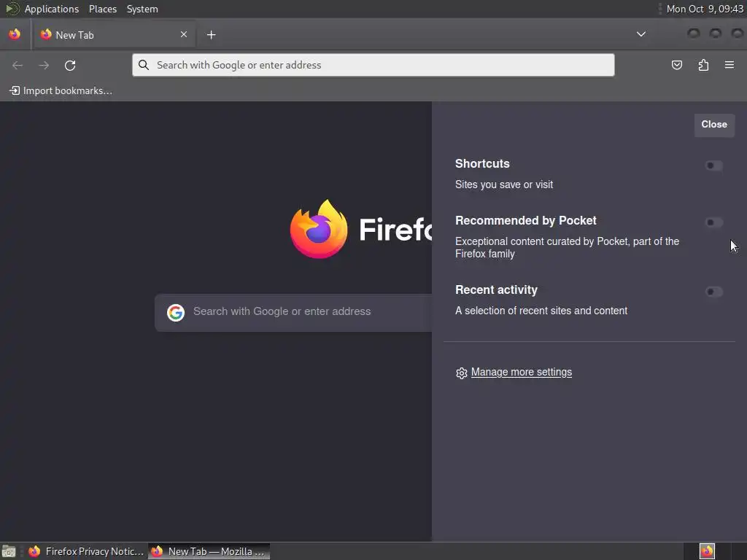The width and height of the screenshot is (747, 560).
Task: Close the customize panel with Close button
Action: pos(714,125)
